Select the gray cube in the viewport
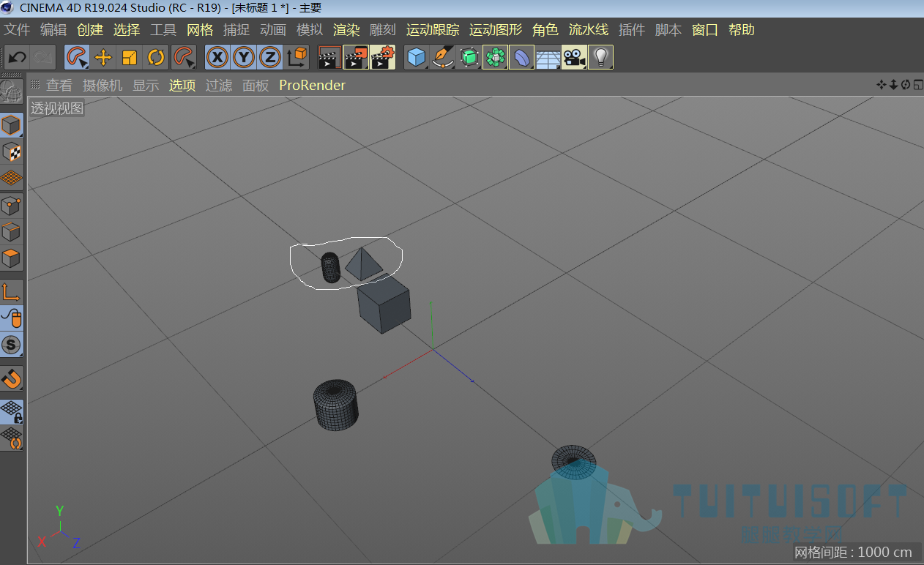The height and width of the screenshot is (565, 924). tap(384, 304)
